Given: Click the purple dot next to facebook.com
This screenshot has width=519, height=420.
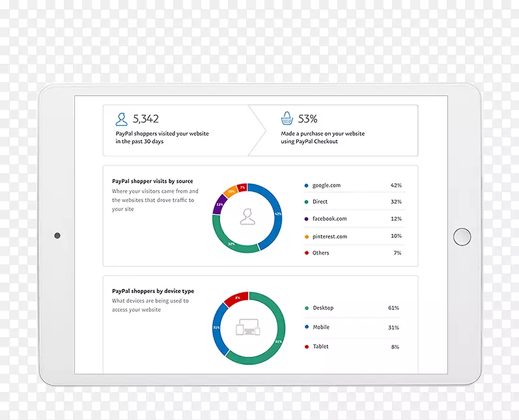Looking at the screenshot, I should pyautogui.click(x=306, y=219).
